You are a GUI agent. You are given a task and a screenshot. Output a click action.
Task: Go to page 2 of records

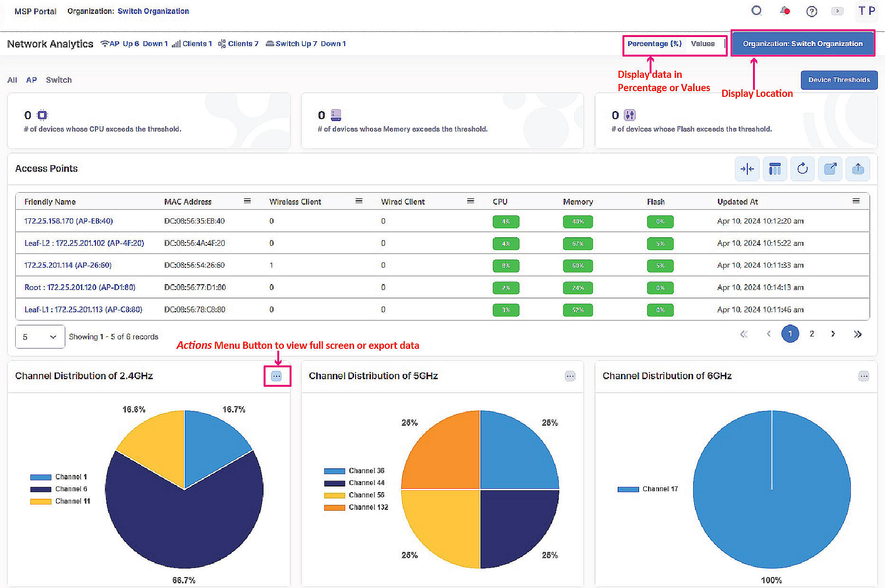[x=812, y=334]
